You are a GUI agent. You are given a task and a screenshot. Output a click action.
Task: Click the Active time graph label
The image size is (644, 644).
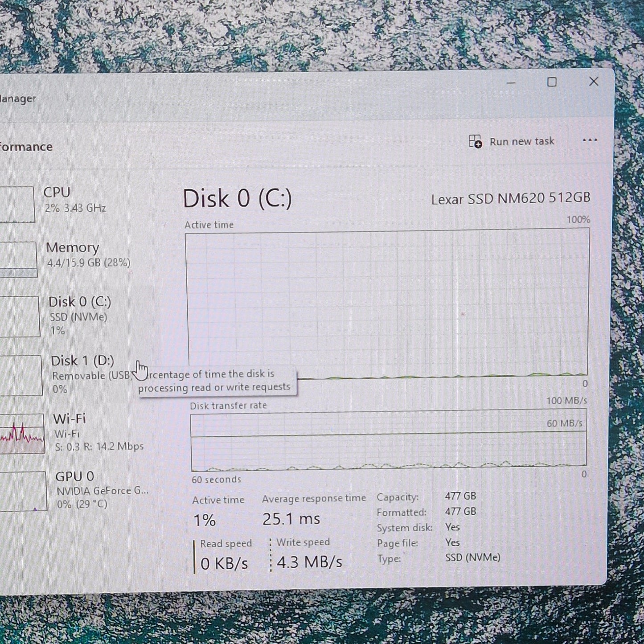click(x=209, y=225)
